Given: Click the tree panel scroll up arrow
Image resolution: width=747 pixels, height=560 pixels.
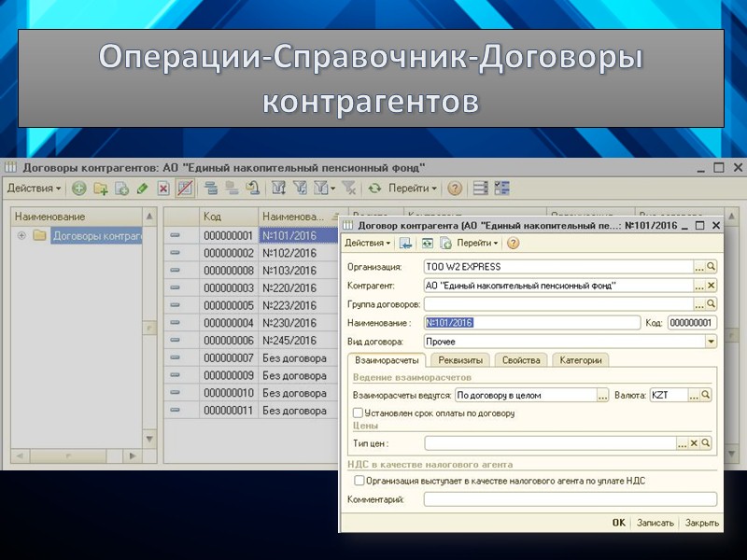Looking at the screenshot, I should point(149,217).
